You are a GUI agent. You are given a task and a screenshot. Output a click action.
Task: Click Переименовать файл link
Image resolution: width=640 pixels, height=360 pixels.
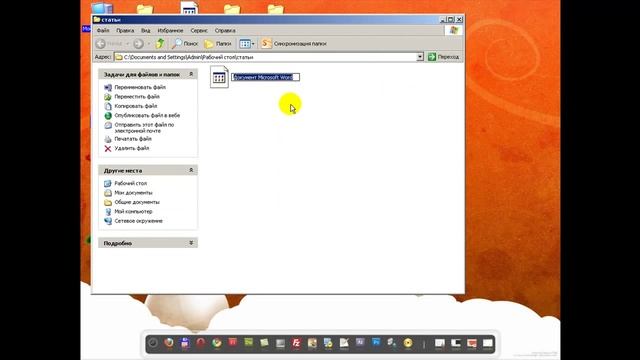pos(140,87)
